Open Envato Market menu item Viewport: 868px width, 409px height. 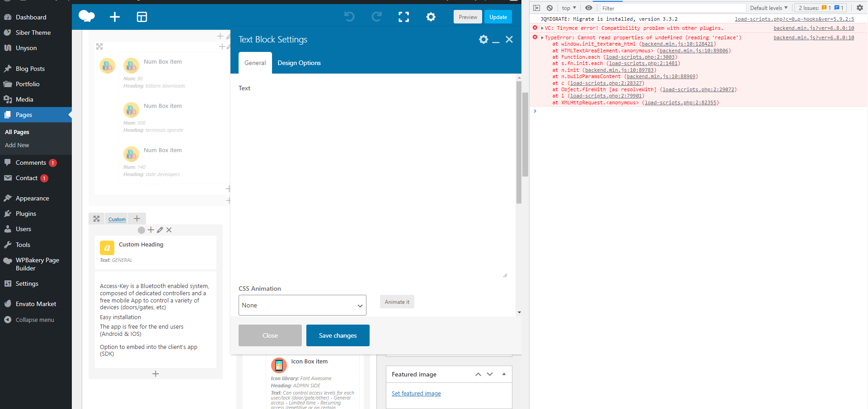(36, 304)
